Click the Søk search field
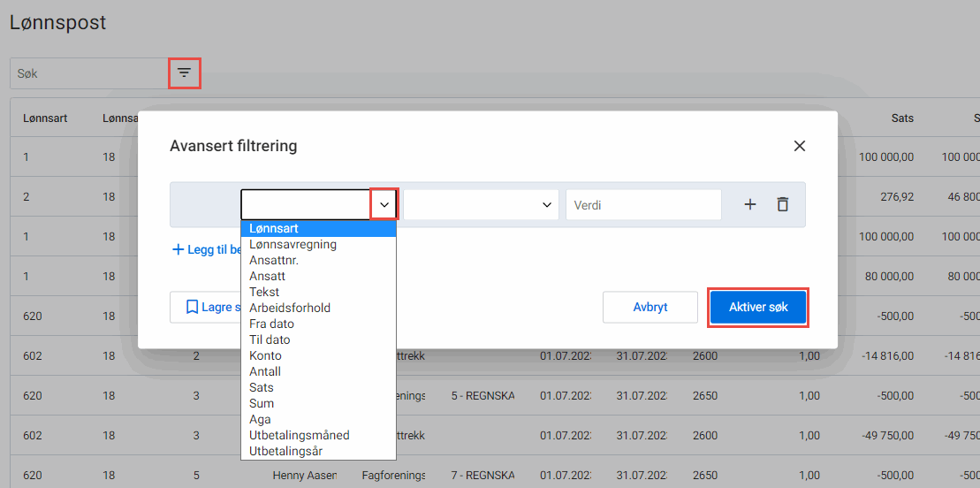The width and height of the screenshot is (980, 488). click(x=88, y=73)
